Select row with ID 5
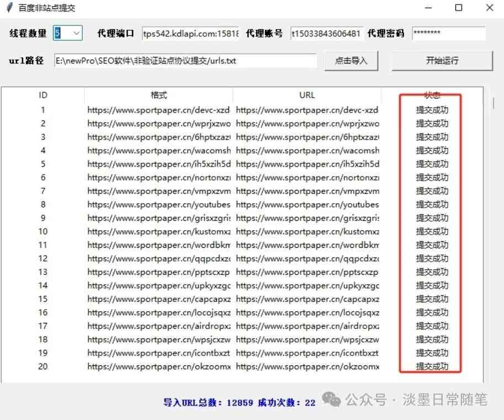This screenshot has width=504, height=420. pos(242,164)
